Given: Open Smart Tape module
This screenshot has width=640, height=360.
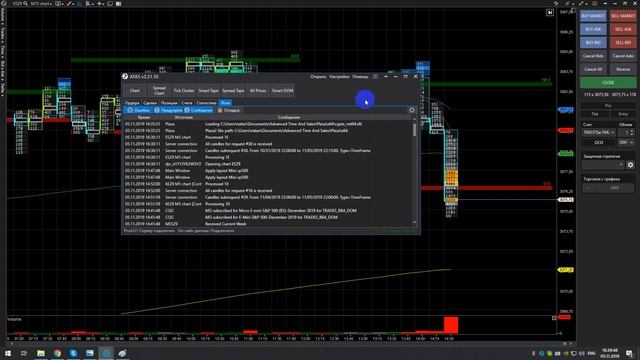Looking at the screenshot, I should point(209,91).
